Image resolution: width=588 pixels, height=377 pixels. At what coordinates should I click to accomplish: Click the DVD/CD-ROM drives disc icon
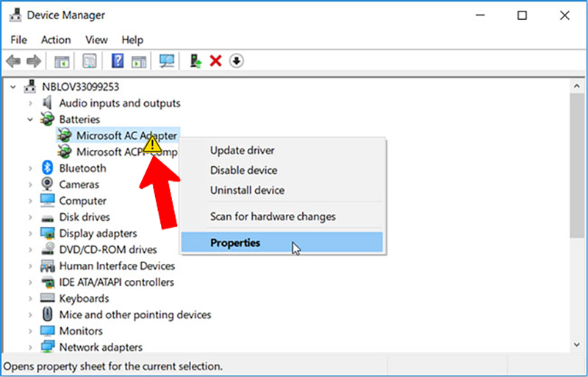click(x=47, y=249)
